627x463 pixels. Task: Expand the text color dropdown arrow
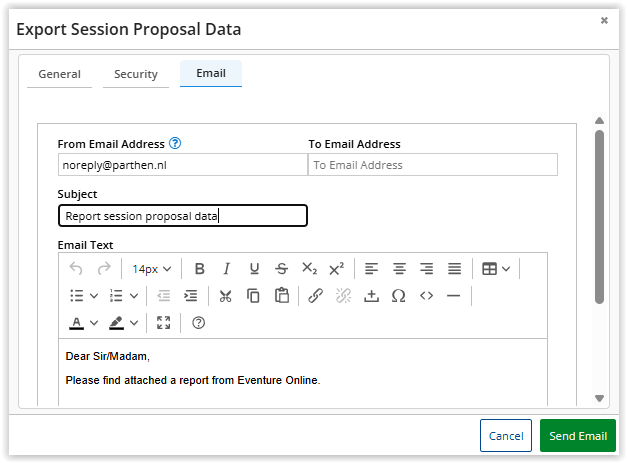click(x=94, y=323)
